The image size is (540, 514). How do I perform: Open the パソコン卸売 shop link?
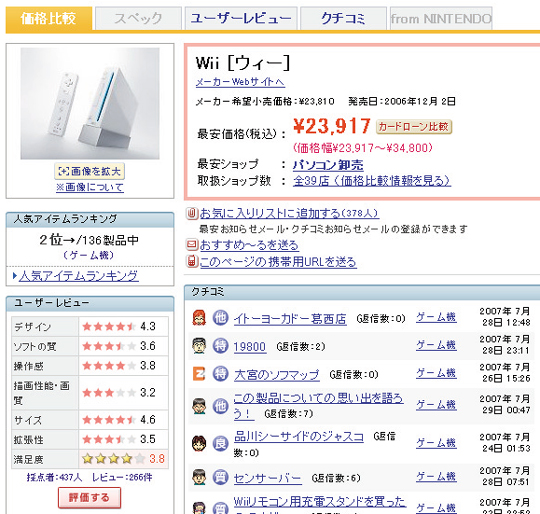pyautogui.click(x=328, y=165)
